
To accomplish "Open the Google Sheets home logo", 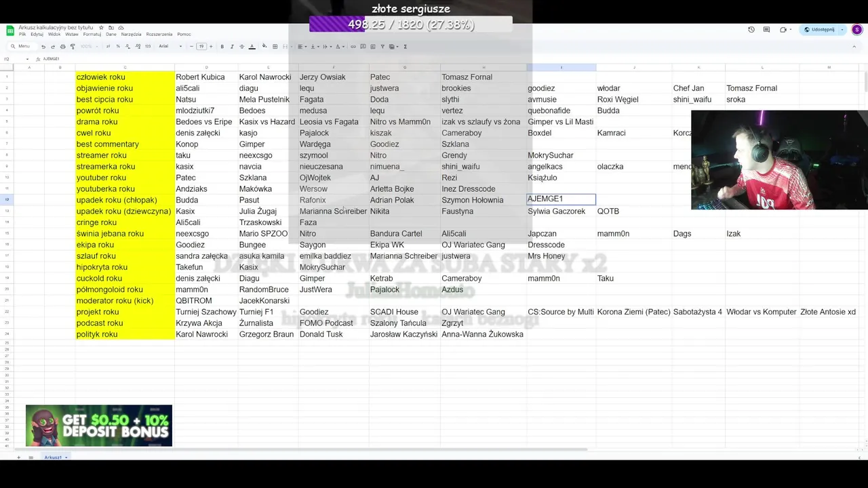I will tap(10, 30).
